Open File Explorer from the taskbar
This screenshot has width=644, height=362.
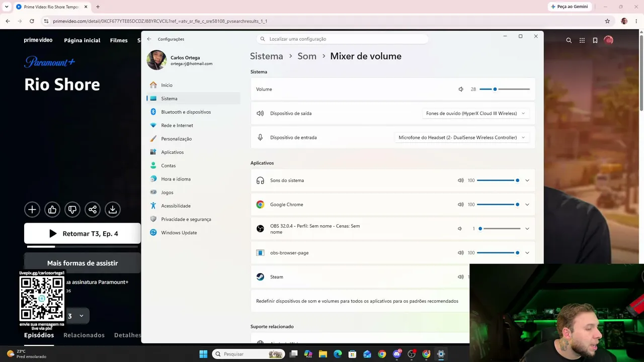click(323, 354)
